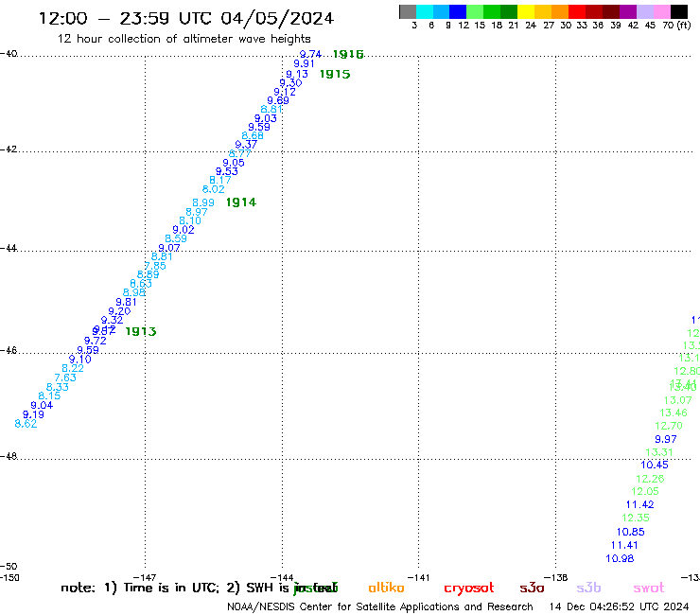Click the dark red 's3a' satellite label

click(532, 588)
